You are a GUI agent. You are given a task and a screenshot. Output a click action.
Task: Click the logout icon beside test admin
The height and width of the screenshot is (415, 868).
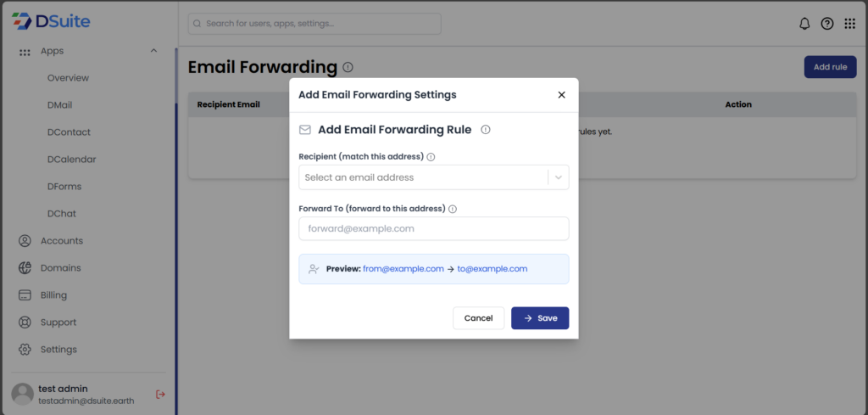point(160,394)
